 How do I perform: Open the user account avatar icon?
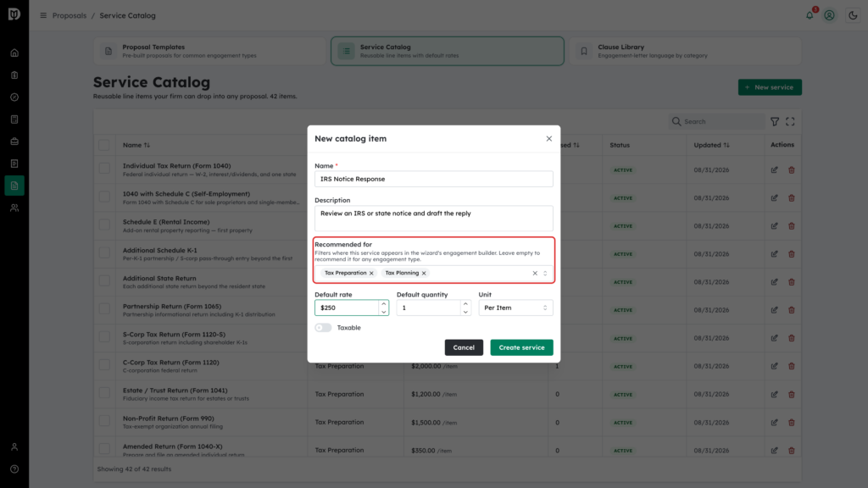(x=829, y=15)
